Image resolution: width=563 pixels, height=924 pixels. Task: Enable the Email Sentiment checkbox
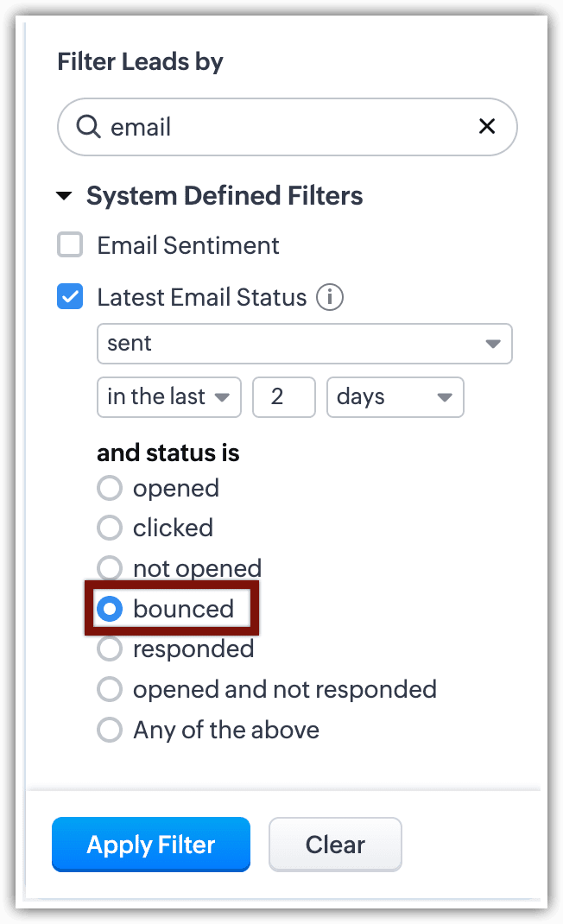tap(70, 245)
